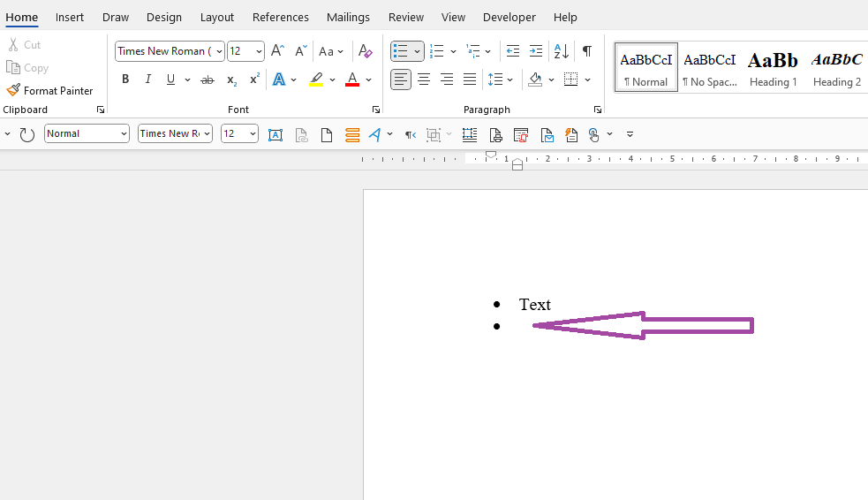Click the page with envelope icon in Quick Access toolbar
Image resolution: width=868 pixels, height=500 pixels.
coord(547,134)
